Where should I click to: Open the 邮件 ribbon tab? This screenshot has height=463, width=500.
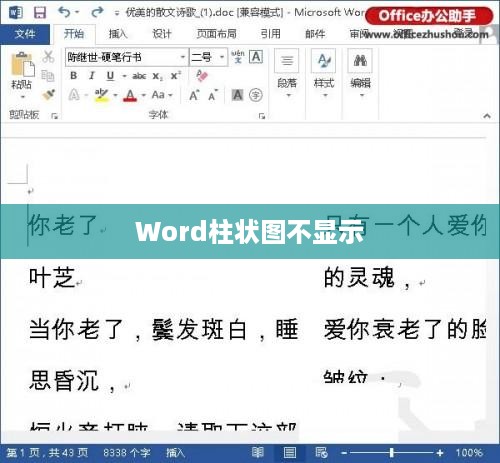[315, 34]
